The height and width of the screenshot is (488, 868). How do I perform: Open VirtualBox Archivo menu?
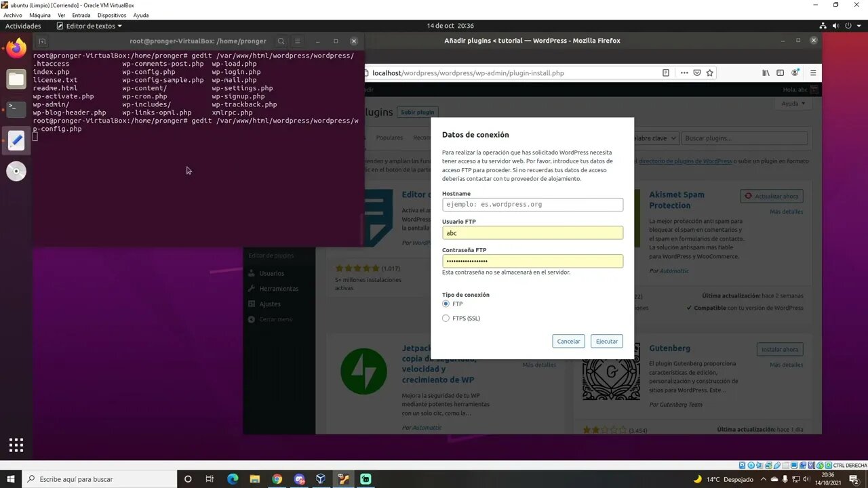coord(13,15)
